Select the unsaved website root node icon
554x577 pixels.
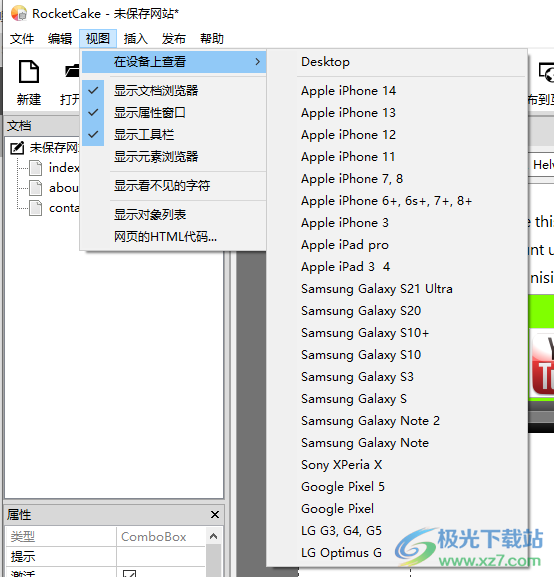pos(17,148)
